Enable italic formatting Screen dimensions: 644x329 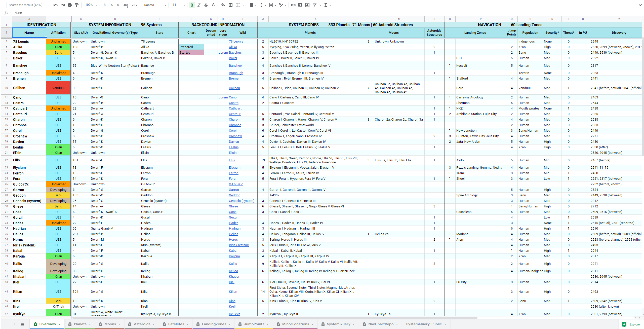[199, 5]
